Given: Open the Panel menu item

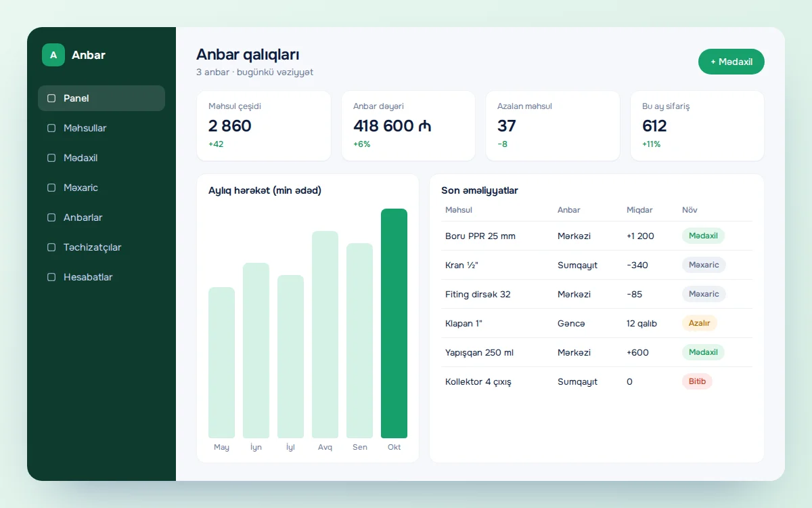Looking at the screenshot, I should point(101,98).
